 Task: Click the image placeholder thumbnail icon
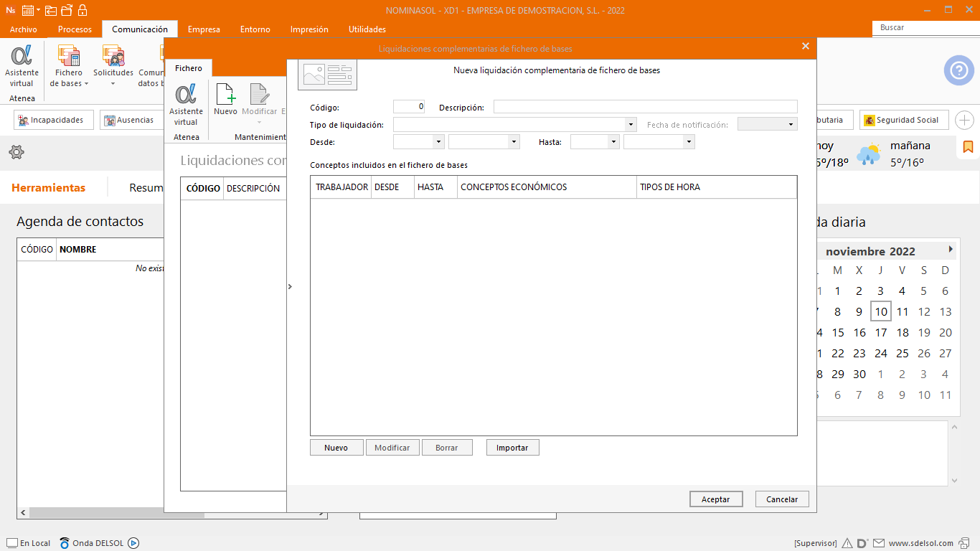click(x=327, y=73)
